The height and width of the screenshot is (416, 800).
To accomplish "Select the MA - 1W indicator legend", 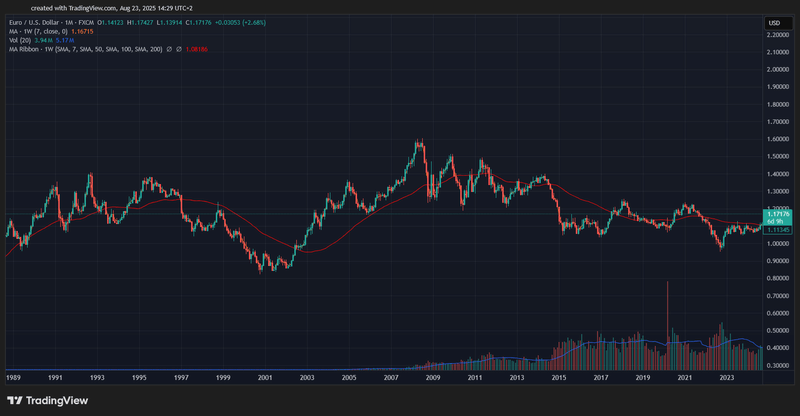I will [38, 32].
